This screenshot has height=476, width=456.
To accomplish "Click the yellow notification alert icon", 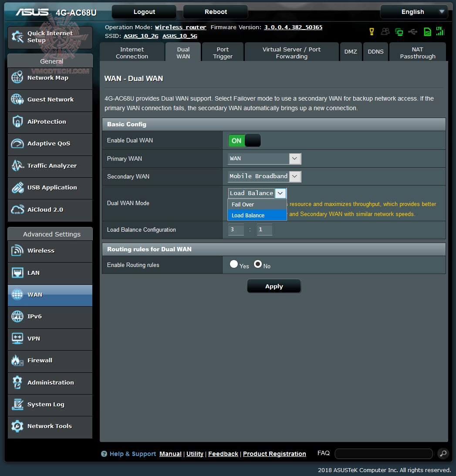I will (372, 31).
